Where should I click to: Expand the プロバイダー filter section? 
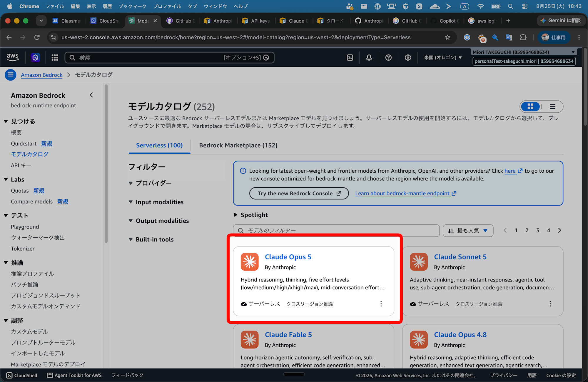point(150,183)
